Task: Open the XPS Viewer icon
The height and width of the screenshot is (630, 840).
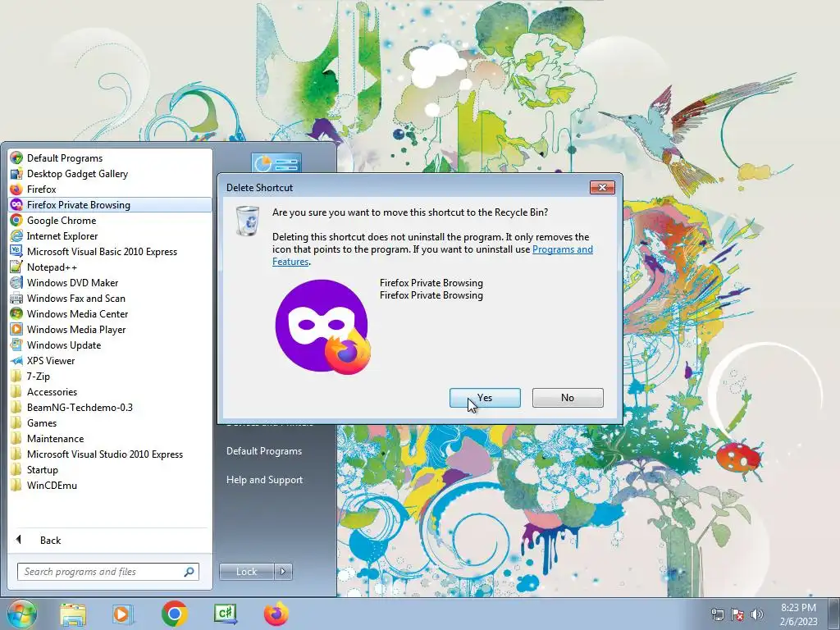Action: pyautogui.click(x=16, y=361)
